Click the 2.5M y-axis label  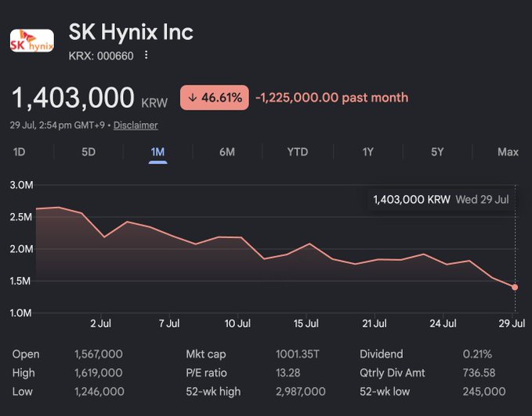pyautogui.click(x=21, y=217)
